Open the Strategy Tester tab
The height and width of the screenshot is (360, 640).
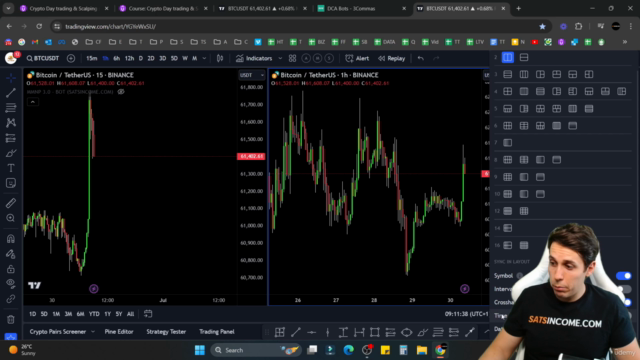166,332
